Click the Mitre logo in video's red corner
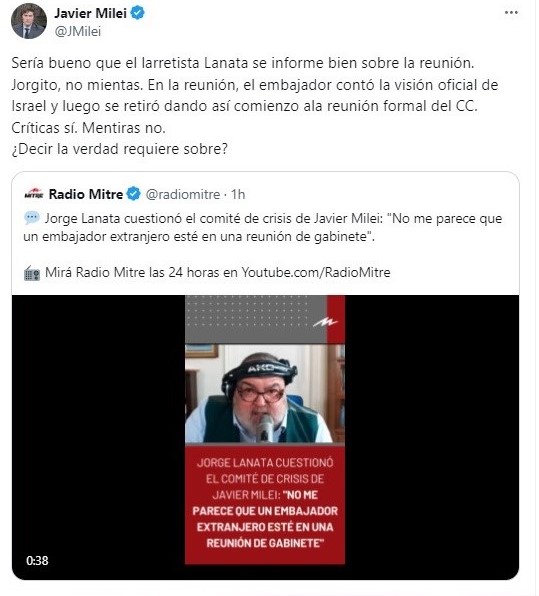This screenshot has height=596, width=539. (325, 323)
